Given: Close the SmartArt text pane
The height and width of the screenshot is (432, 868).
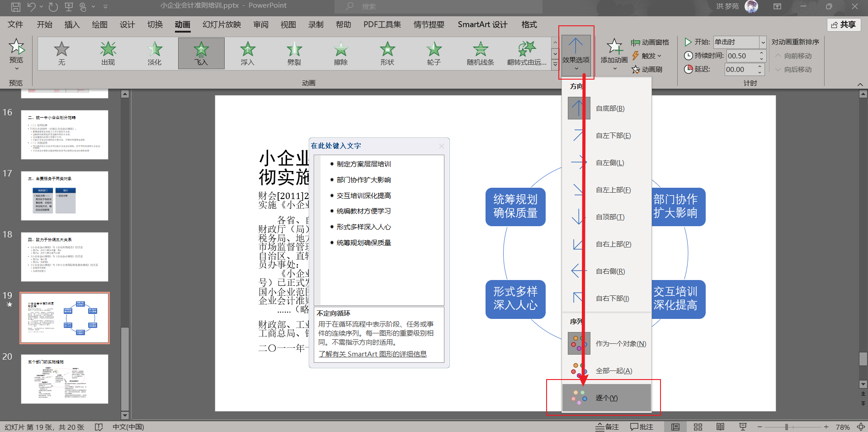Looking at the screenshot, I should point(441,146).
